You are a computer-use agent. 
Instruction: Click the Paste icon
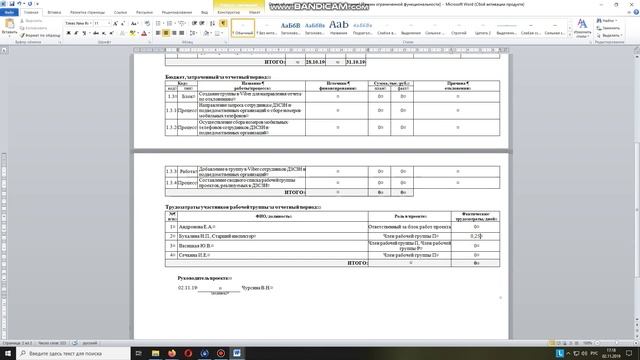9,24
